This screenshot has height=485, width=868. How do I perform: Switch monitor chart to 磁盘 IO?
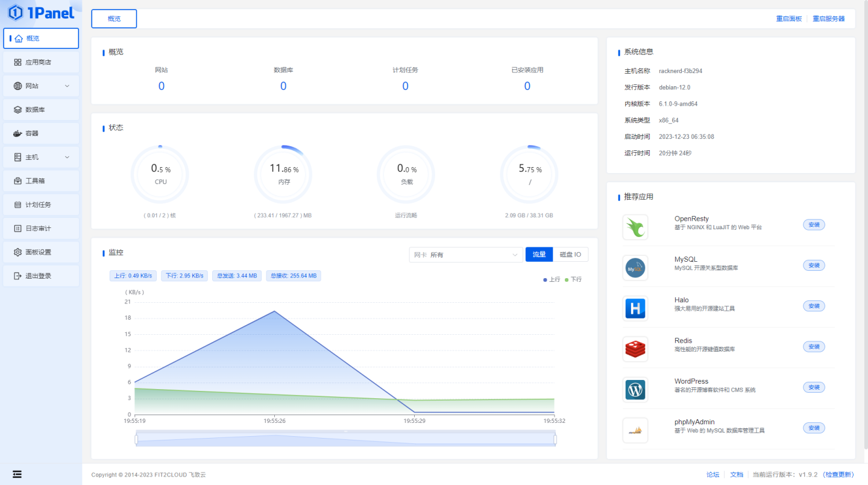570,255
